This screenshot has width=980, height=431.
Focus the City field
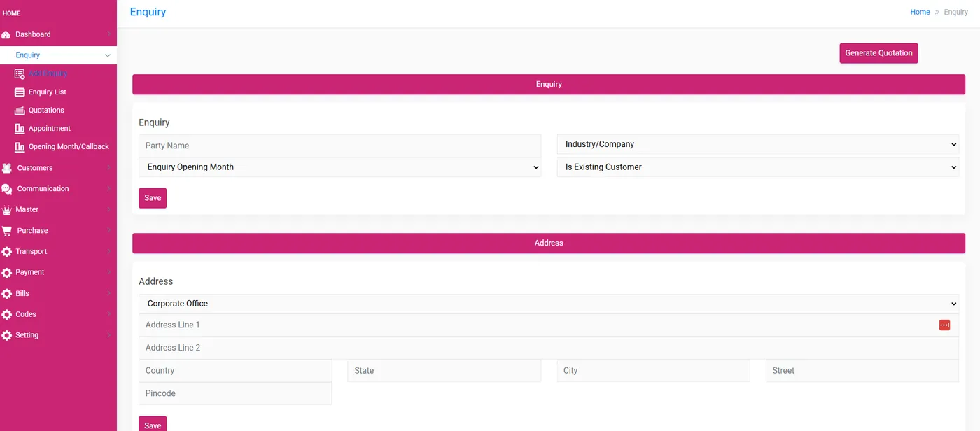click(653, 371)
